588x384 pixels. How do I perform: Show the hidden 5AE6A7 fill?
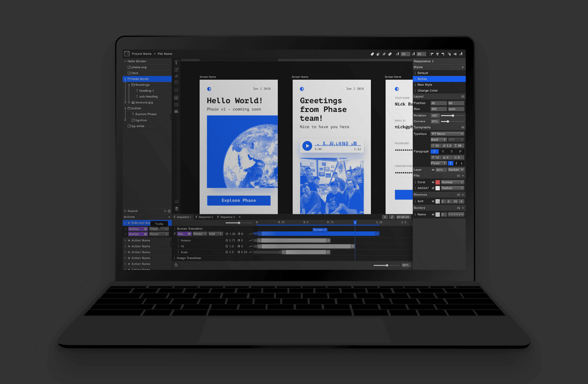tap(433, 188)
